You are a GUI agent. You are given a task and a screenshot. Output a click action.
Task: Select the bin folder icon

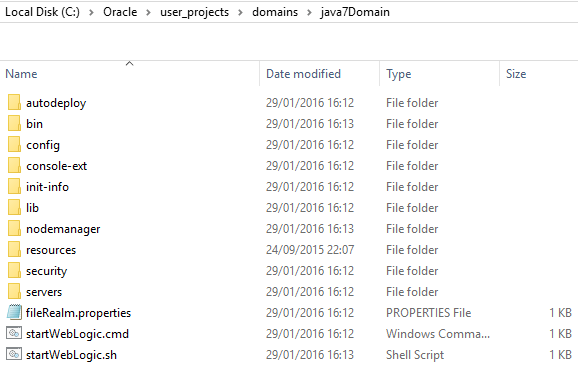14,124
